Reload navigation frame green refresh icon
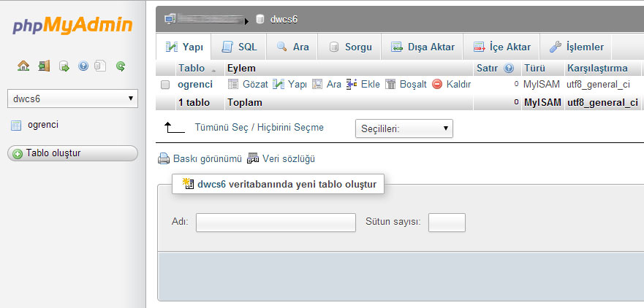 click(x=121, y=66)
